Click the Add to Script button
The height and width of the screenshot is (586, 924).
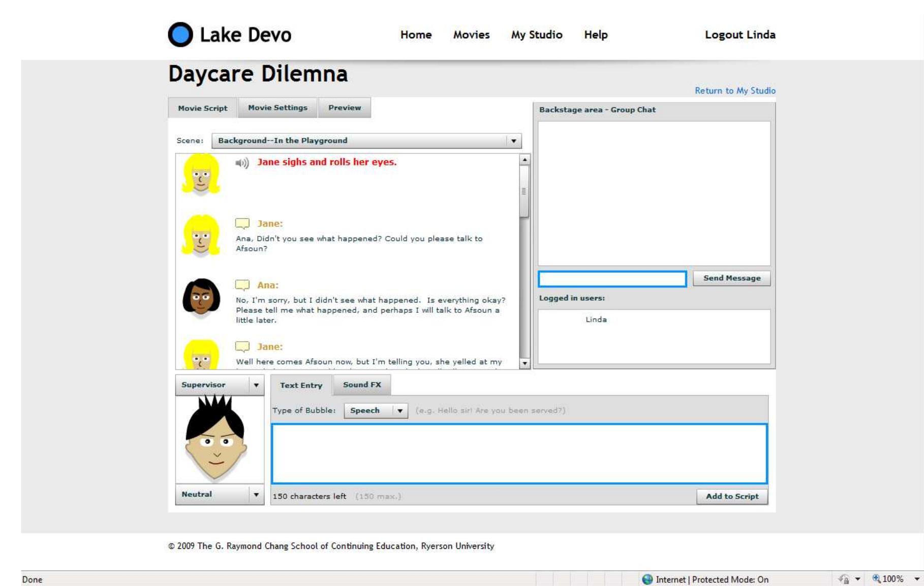(732, 496)
